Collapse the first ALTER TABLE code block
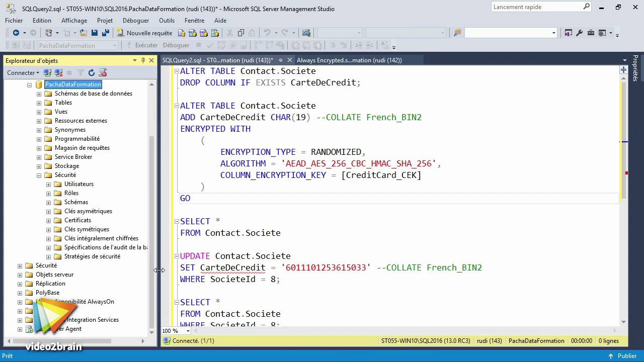644x362 pixels. point(177,71)
